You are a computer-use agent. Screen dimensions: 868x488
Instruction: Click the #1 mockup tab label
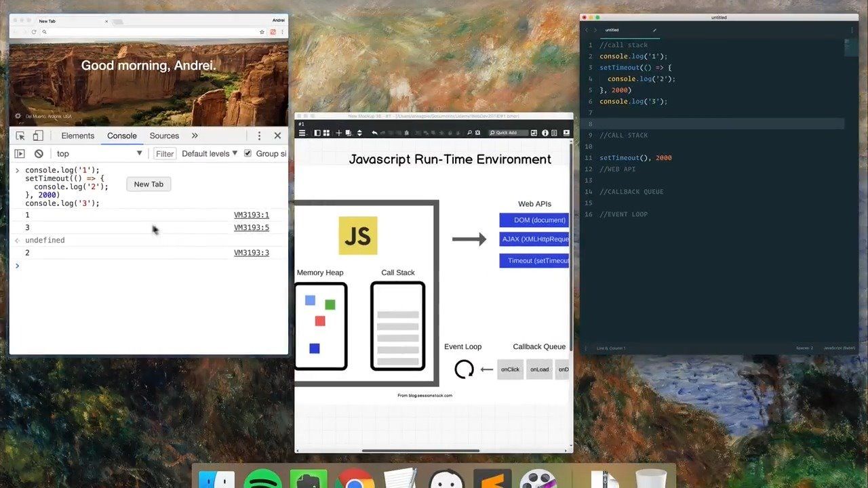pyautogui.click(x=302, y=124)
